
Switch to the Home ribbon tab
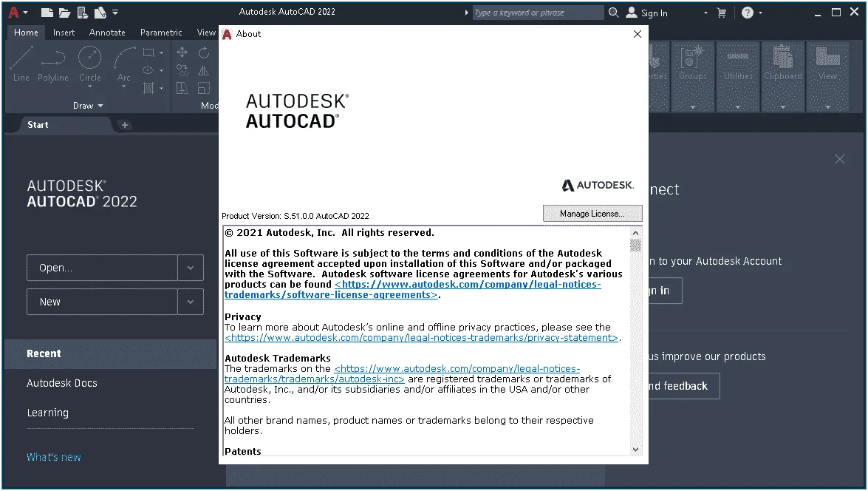click(26, 33)
